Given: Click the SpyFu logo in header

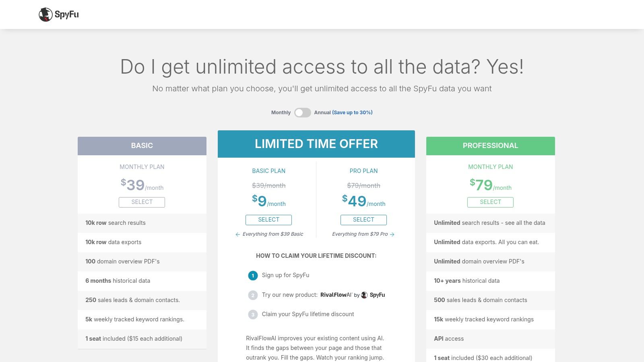Looking at the screenshot, I should [59, 14].
